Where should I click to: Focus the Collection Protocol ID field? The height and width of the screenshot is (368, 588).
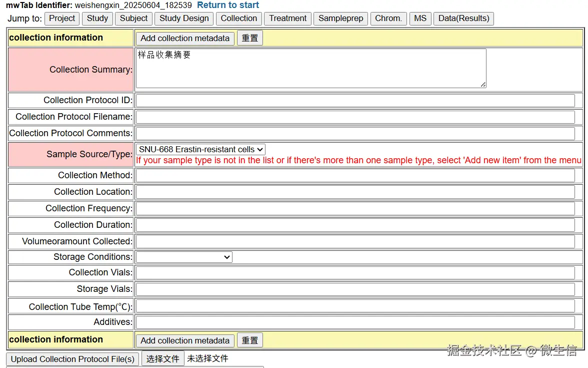click(x=355, y=100)
